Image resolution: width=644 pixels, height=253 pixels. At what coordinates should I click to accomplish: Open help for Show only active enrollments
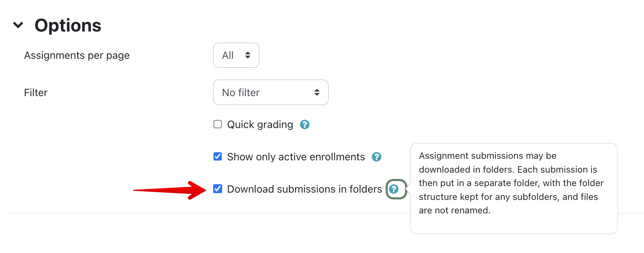click(377, 157)
